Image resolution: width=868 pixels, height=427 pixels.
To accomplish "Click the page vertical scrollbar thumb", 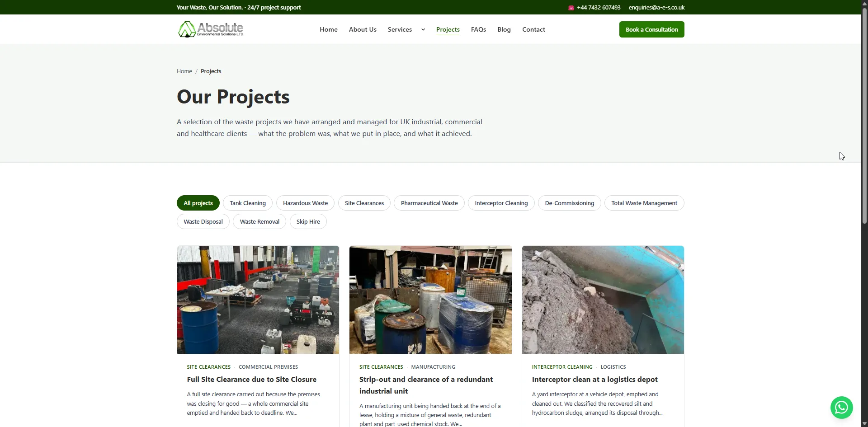I will click(864, 115).
